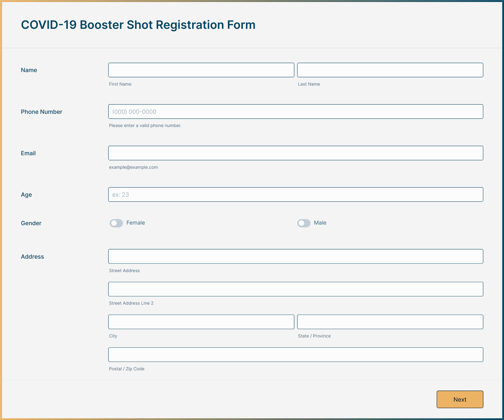Image resolution: width=504 pixels, height=420 pixels.
Task: Click the Address section label
Action: click(x=32, y=257)
